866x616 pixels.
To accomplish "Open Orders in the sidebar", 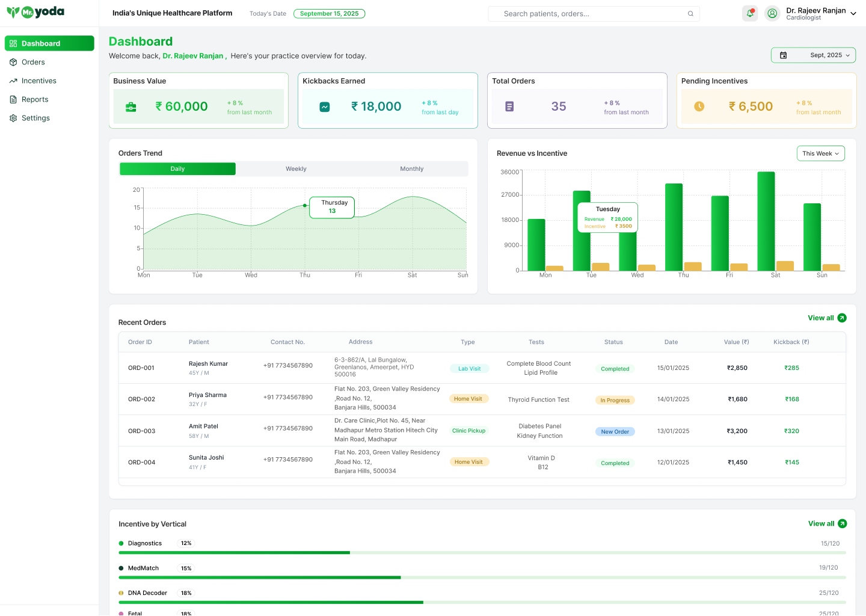I will [x=33, y=62].
